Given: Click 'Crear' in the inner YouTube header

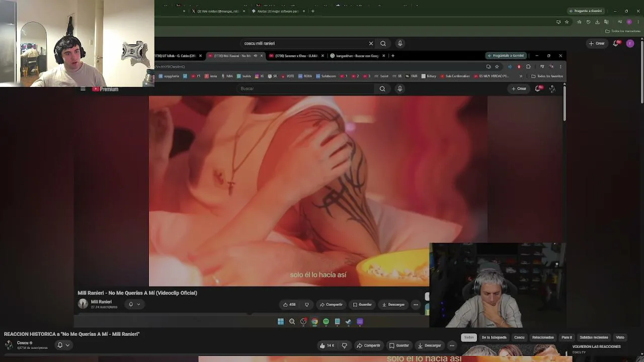Looking at the screenshot, I should [x=519, y=88].
